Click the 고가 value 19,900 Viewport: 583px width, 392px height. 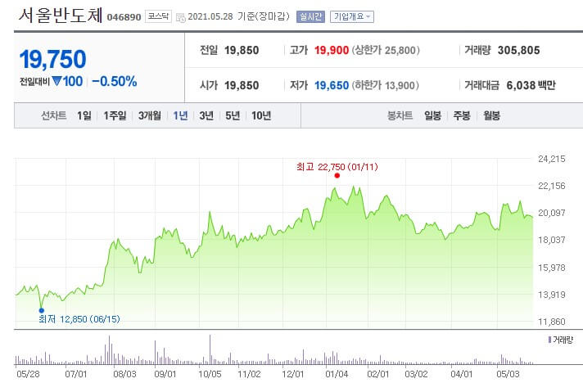pos(332,50)
